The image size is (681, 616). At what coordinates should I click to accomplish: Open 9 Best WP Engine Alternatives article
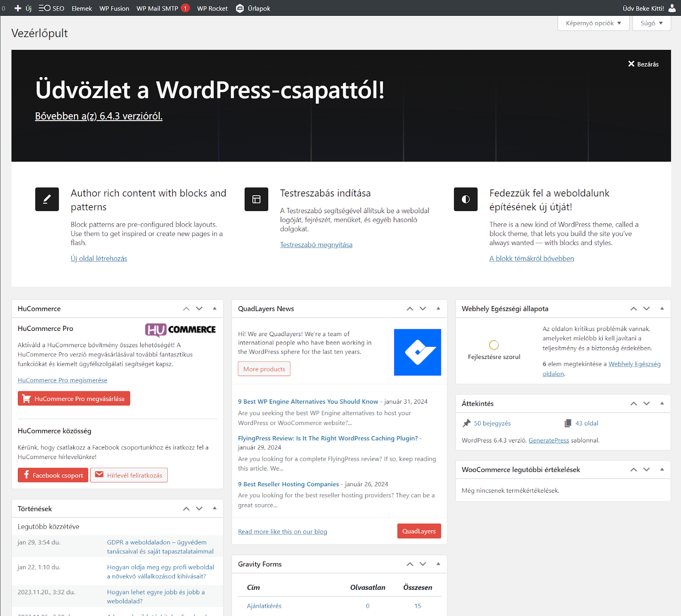pos(308,401)
